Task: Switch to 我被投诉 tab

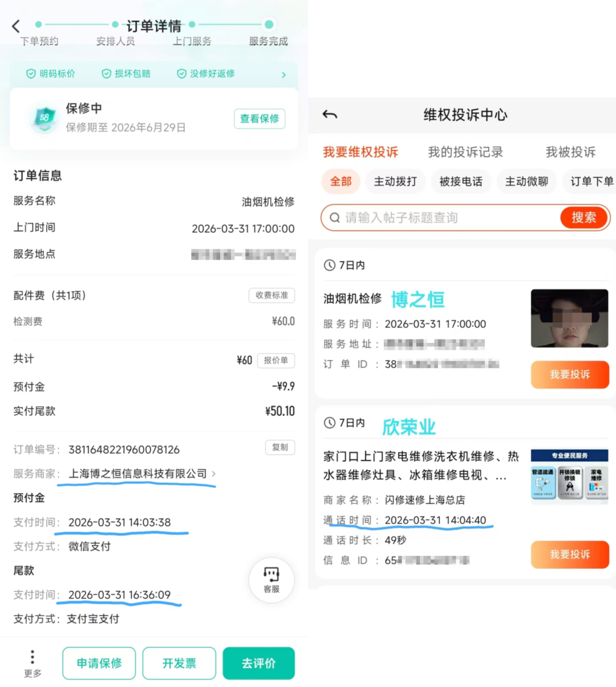Action: [x=570, y=152]
